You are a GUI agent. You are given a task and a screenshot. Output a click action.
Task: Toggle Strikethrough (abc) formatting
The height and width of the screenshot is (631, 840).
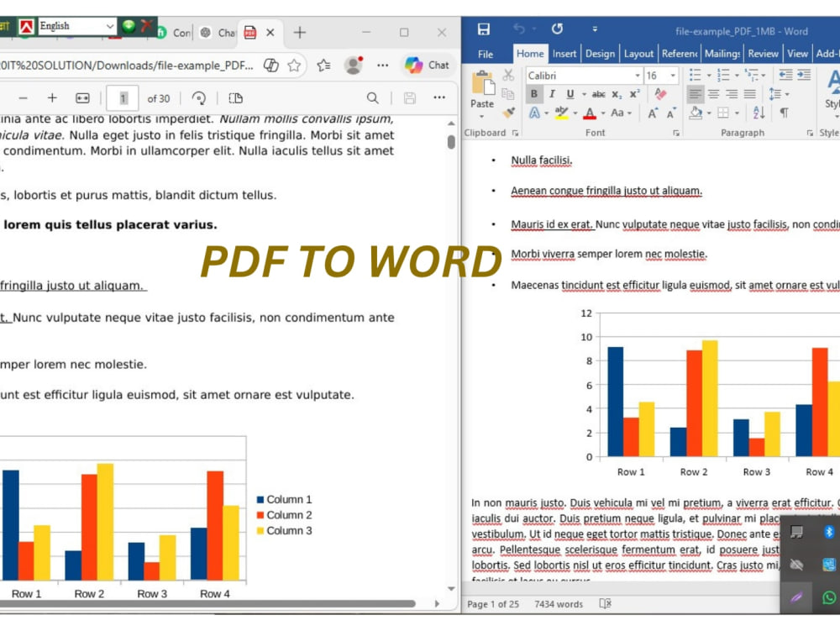(x=598, y=94)
